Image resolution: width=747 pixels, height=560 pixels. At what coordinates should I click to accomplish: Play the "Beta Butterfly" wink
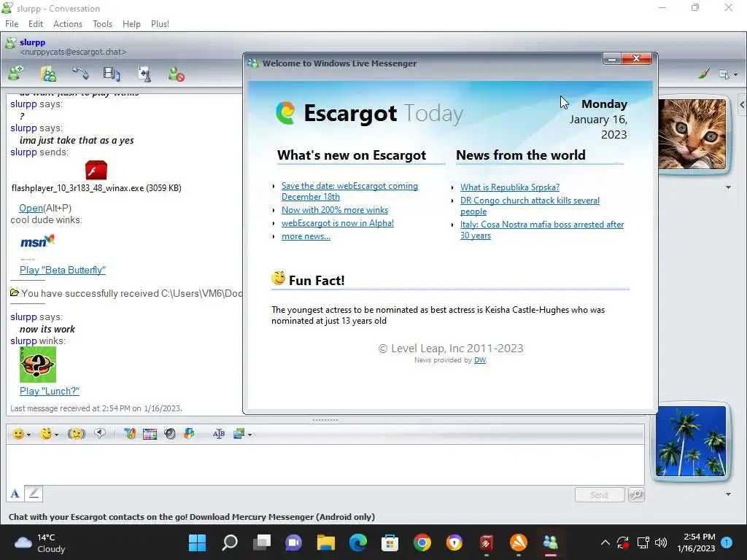click(63, 270)
